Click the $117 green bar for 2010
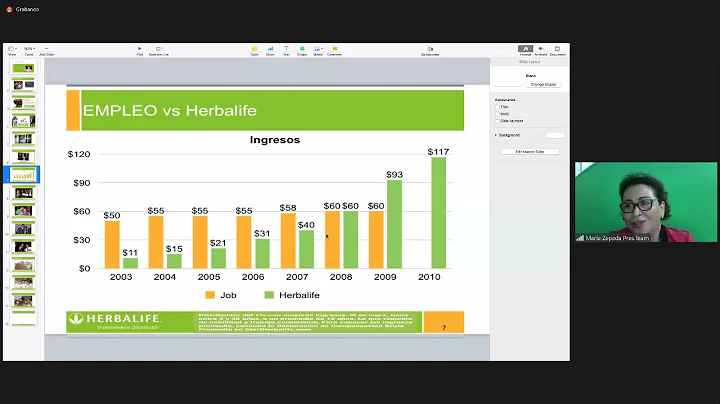This screenshot has width=720, height=404. [439, 213]
